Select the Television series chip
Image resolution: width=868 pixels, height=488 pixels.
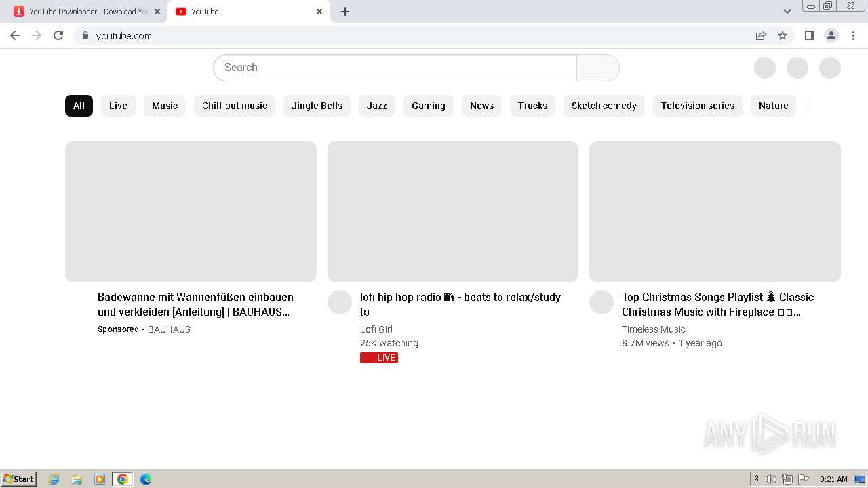point(698,106)
